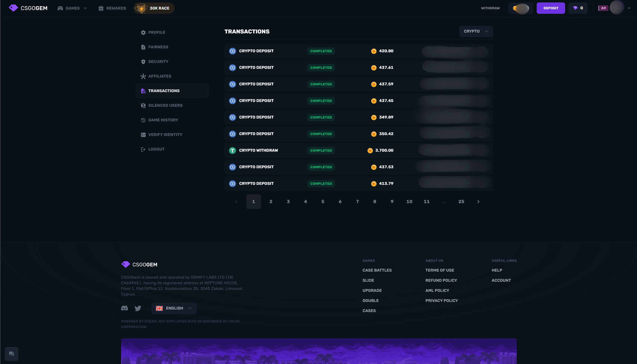Click the 420.80 crypto deposit row
The height and width of the screenshot is (364, 637).
[359, 51]
